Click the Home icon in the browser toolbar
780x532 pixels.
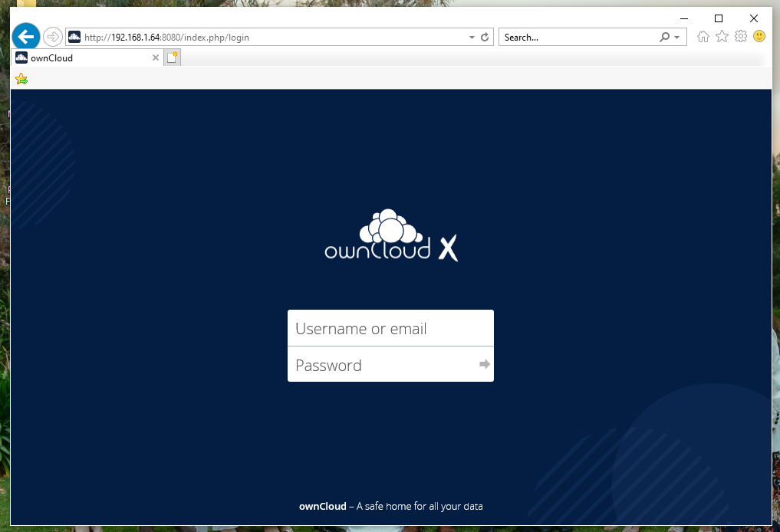703,36
